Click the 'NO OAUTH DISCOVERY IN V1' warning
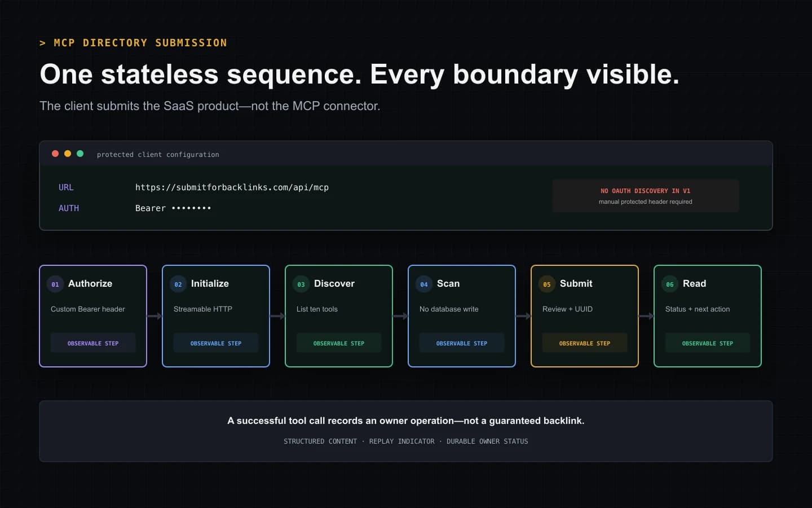The width and height of the screenshot is (812, 508). click(646, 191)
